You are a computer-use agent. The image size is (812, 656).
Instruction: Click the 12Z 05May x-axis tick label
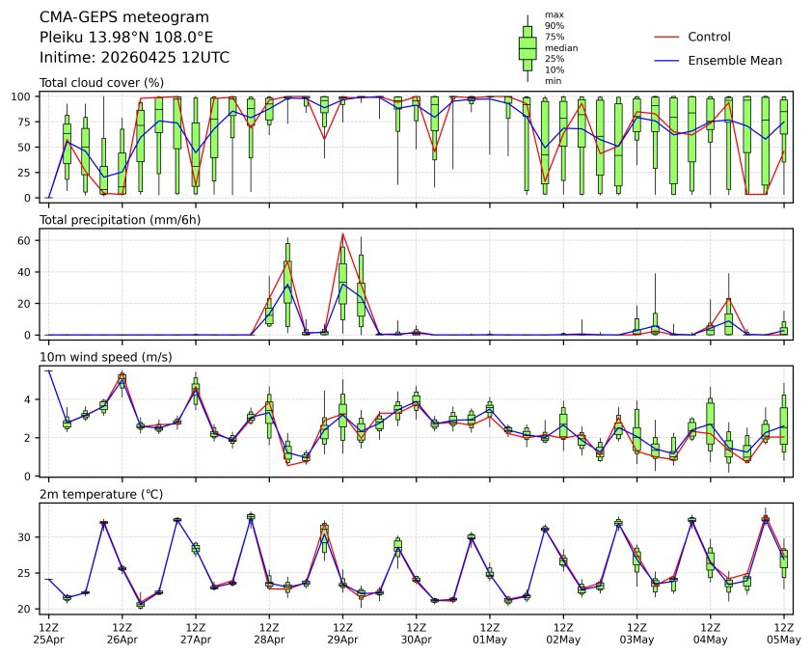click(783, 632)
